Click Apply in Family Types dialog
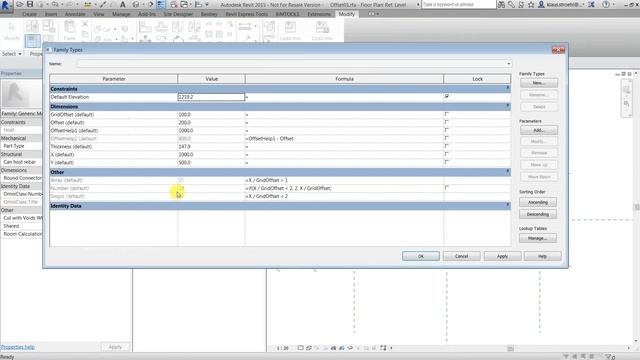This screenshot has width=640, height=360. click(502, 256)
